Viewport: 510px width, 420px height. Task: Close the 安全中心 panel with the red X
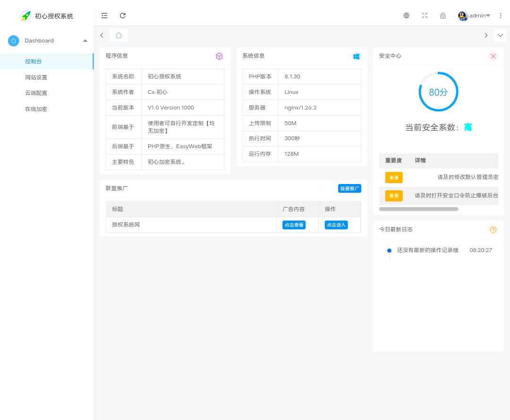tap(493, 56)
